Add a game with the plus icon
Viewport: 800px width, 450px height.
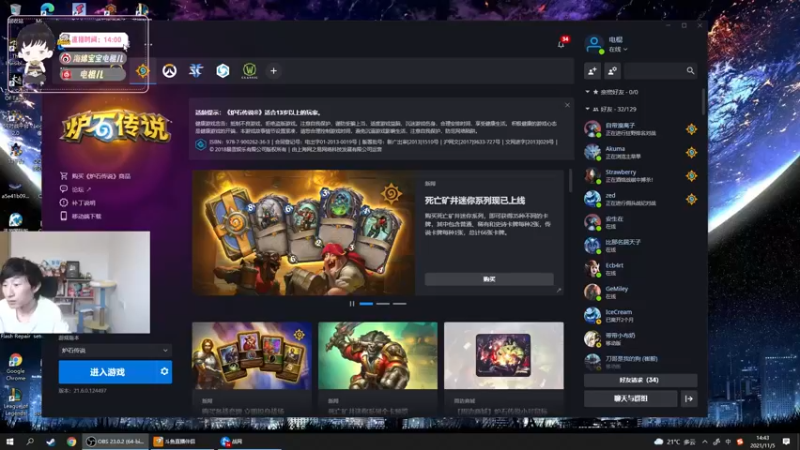[x=273, y=71]
